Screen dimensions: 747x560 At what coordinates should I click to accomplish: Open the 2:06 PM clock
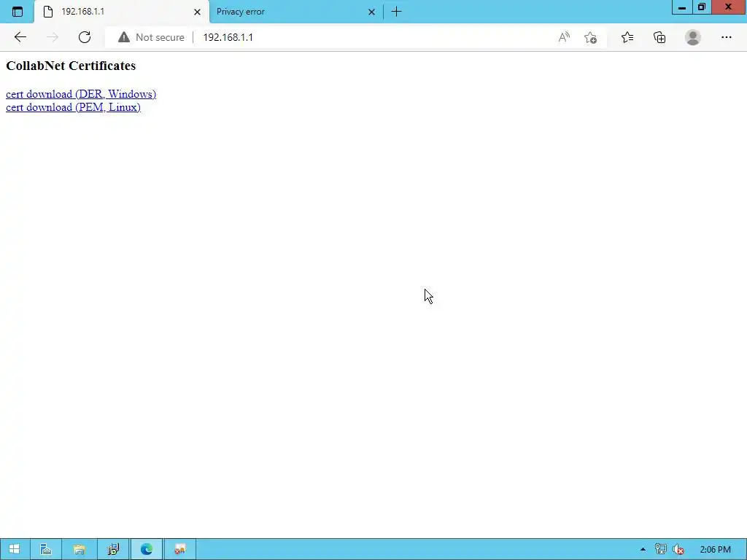(x=715, y=550)
